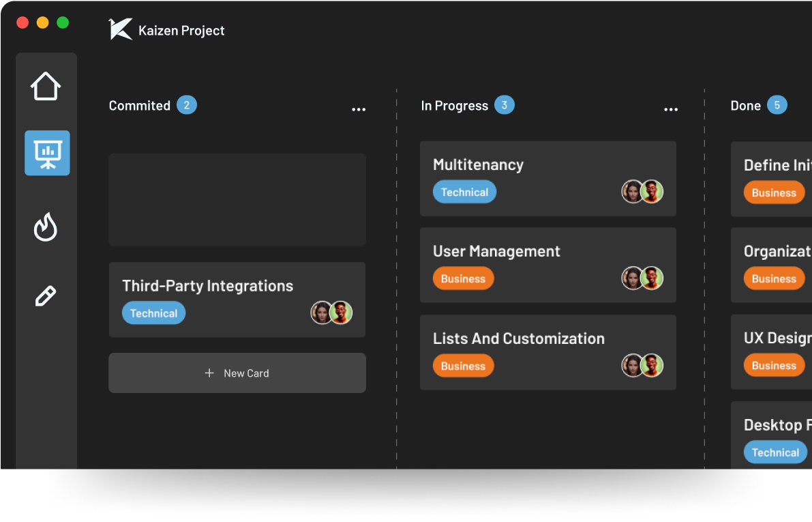The image size is (812, 522).
Task: Open the Commited column three-dots menu
Action: (359, 110)
